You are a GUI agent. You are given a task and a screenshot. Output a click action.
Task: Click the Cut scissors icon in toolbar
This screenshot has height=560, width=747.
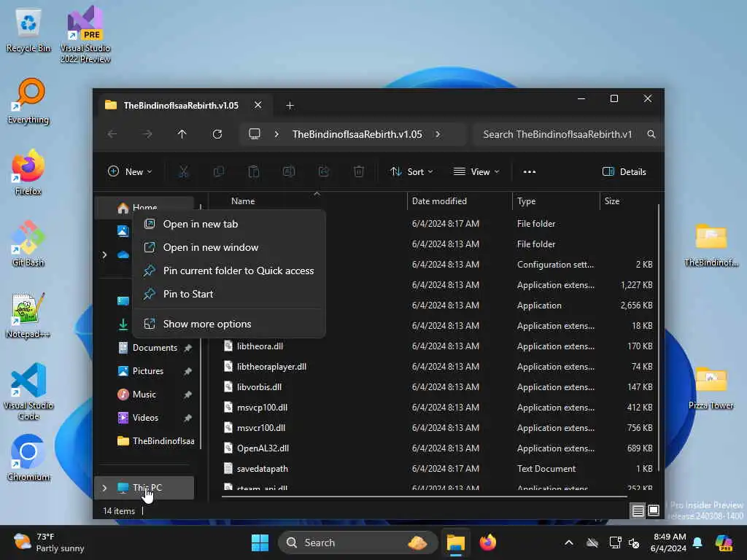coord(183,172)
